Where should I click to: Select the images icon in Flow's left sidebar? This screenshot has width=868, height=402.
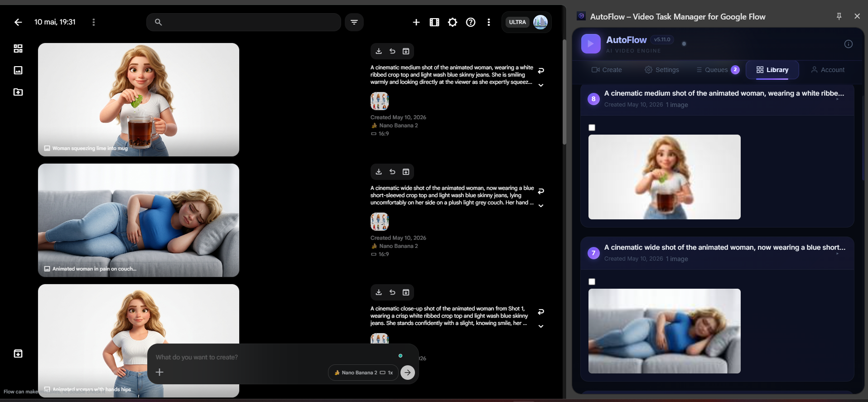pos(18,70)
